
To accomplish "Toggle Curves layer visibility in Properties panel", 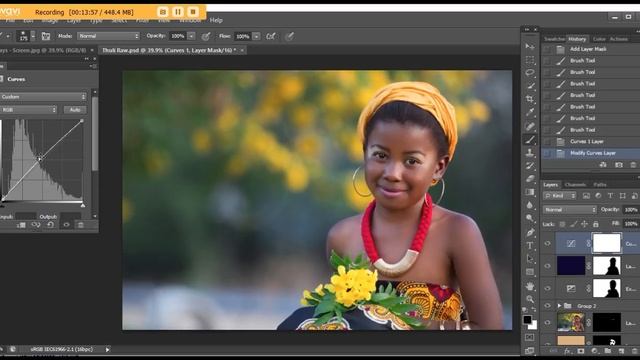I will 66,225.
